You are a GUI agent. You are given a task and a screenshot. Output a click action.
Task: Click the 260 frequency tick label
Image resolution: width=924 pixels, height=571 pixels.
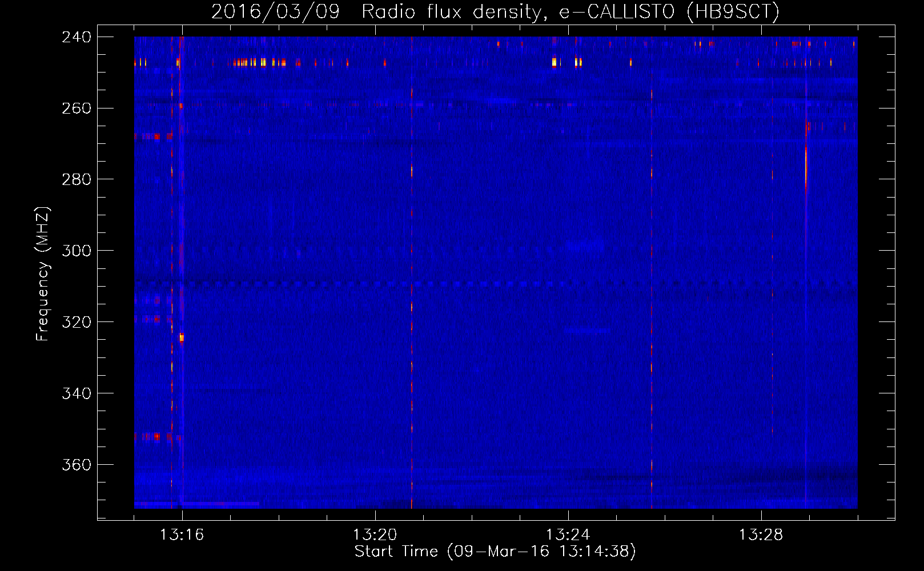point(77,108)
